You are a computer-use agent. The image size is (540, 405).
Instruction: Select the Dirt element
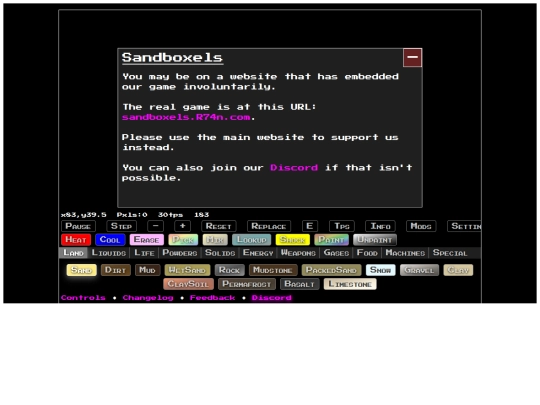[115, 270]
